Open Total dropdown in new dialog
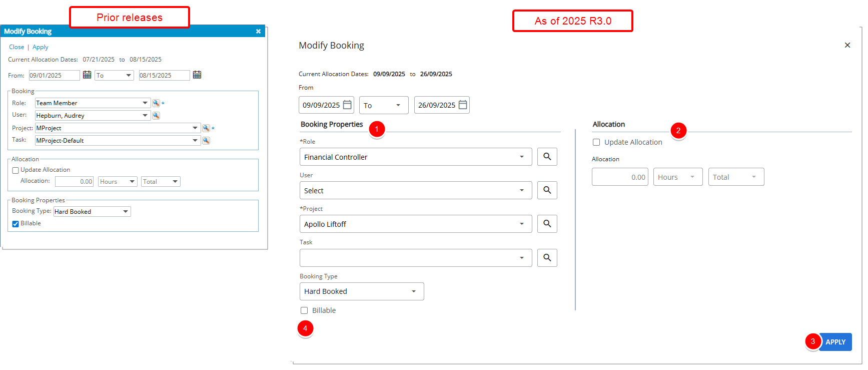 [x=736, y=177]
